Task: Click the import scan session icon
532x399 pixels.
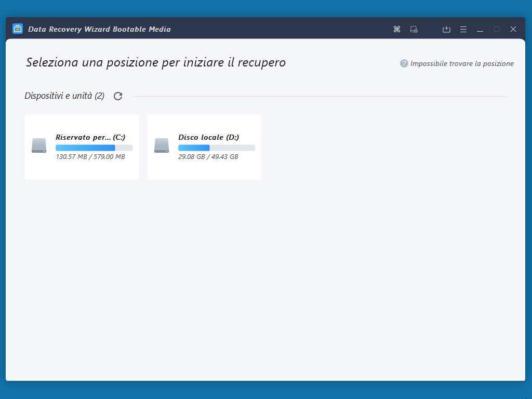Action: tap(446, 29)
